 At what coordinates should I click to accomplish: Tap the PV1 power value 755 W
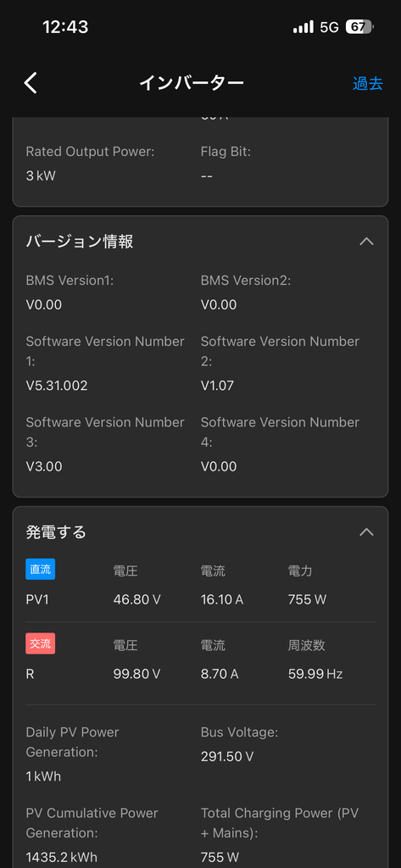click(308, 599)
